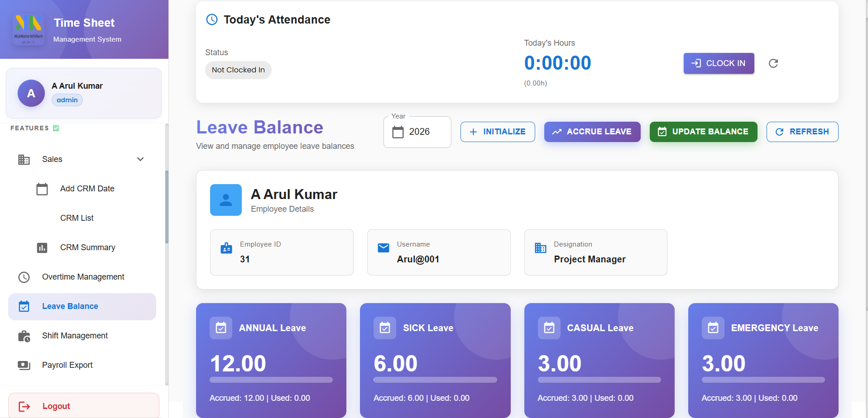868x418 pixels.
Task: Click the Logout option at sidebar bottom
Action: [56, 406]
